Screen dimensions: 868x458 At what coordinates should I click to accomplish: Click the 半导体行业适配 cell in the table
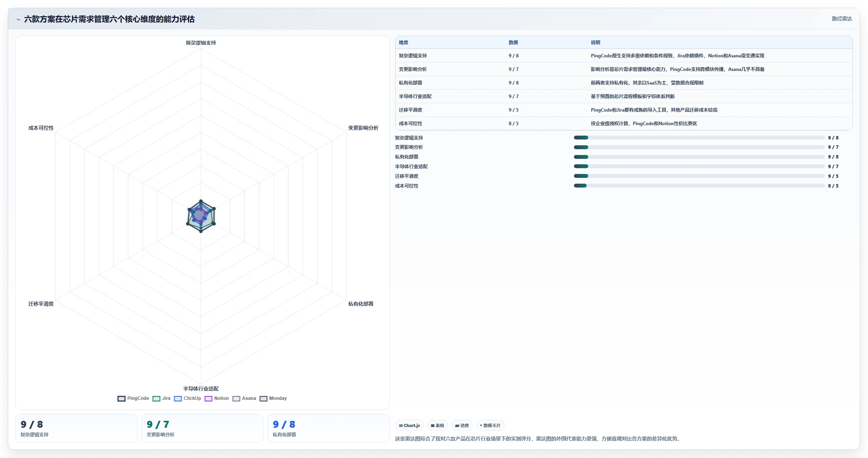tap(415, 96)
